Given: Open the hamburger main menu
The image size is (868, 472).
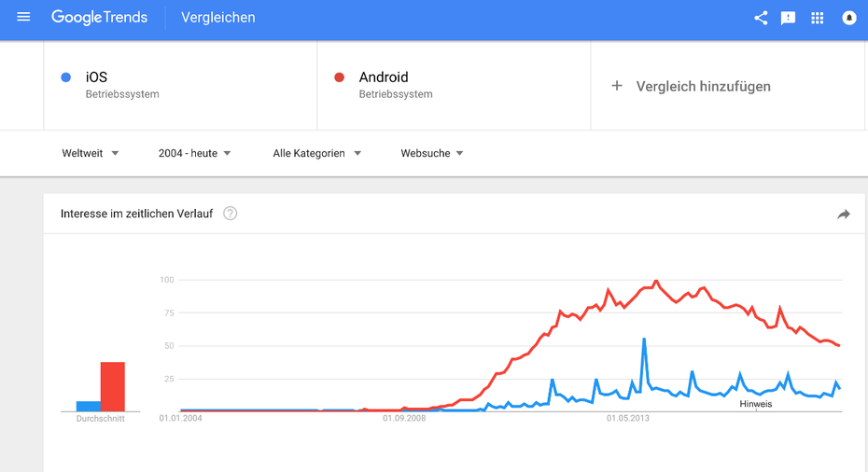Looking at the screenshot, I should point(24,18).
